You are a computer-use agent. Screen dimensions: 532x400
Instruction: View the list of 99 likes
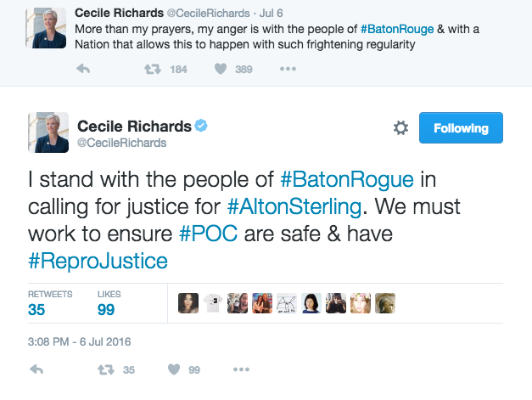click(109, 303)
